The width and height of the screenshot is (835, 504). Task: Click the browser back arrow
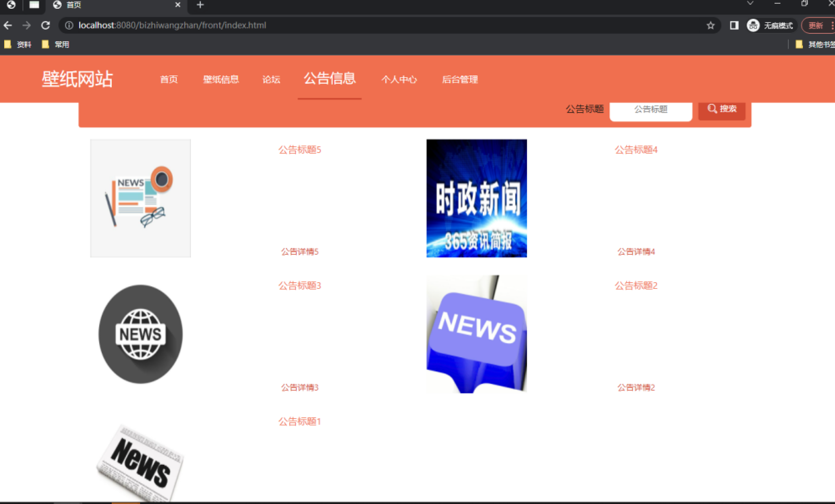point(8,25)
